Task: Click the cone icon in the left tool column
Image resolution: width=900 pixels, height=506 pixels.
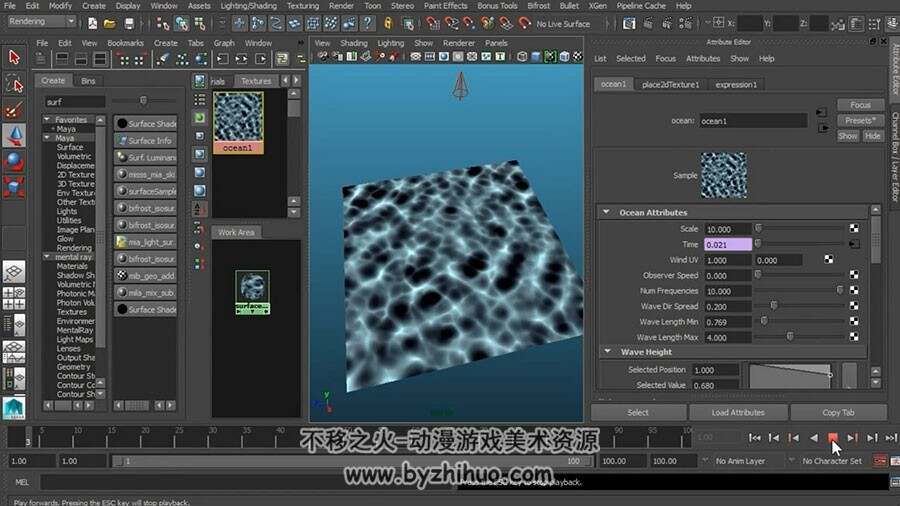Action: click(14, 137)
